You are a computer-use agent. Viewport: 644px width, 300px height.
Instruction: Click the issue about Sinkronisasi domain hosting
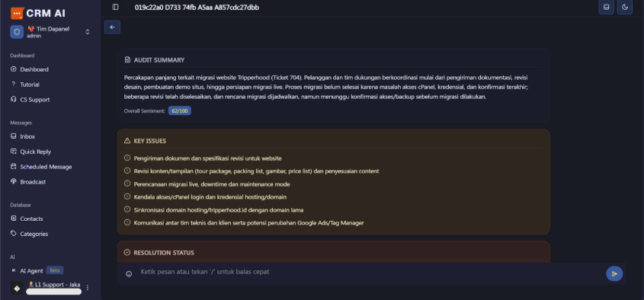click(219, 210)
